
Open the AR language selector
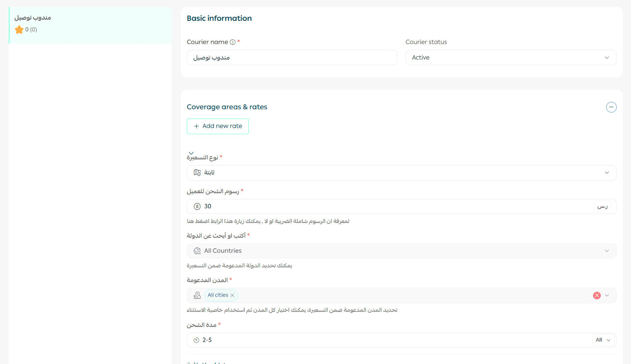[603, 340]
